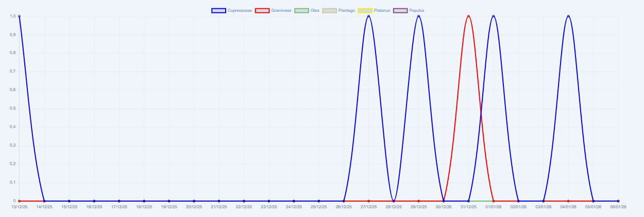Click the starting peak point on 13/12/25
The height and width of the screenshot is (217, 644).
pos(19,16)
